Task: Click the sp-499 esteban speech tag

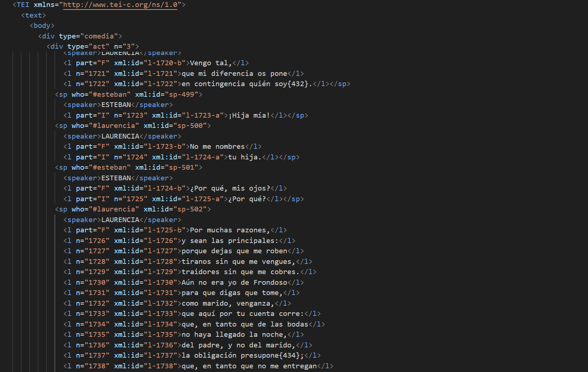Action: (129, 95)
